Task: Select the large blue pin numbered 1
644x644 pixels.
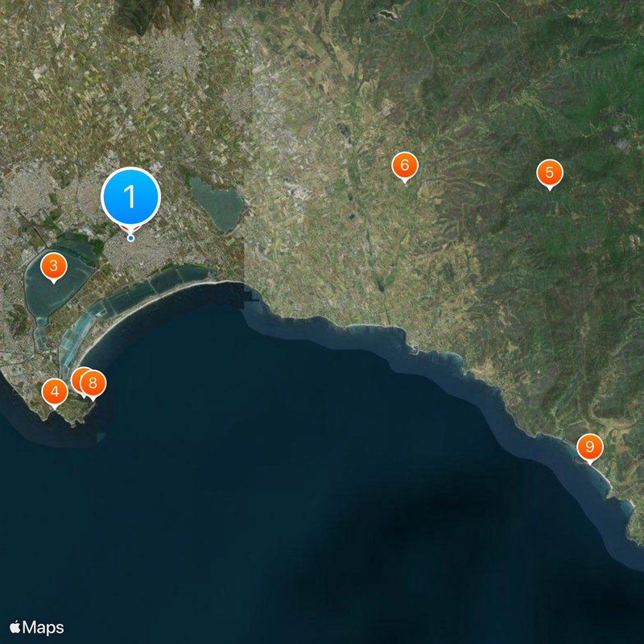Action: pyautogui.click(x=130, y=197)
